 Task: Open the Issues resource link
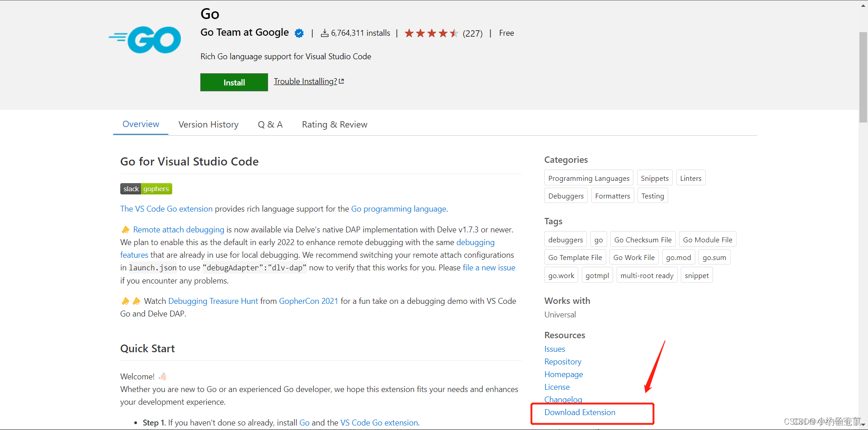[x=555, y=349]
